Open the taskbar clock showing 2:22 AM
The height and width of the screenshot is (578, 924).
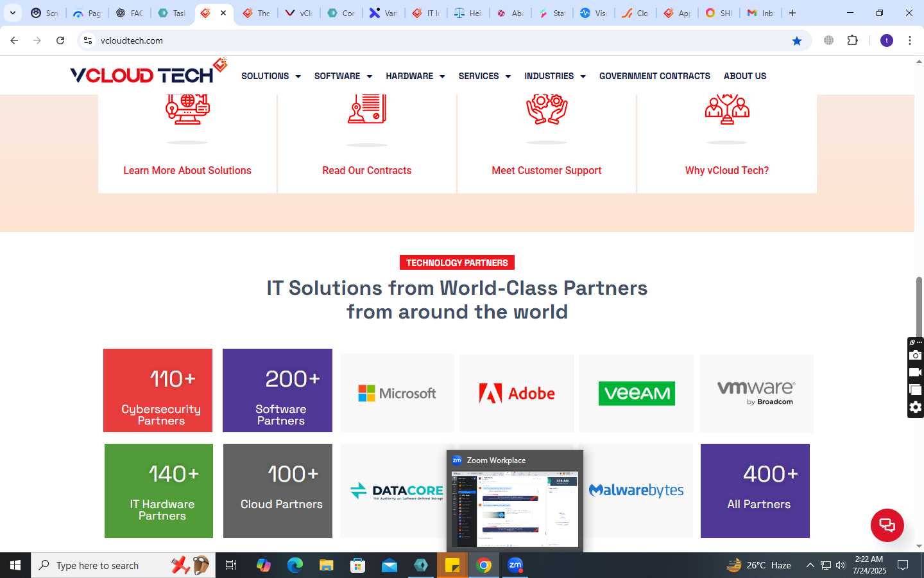(869, 565)
